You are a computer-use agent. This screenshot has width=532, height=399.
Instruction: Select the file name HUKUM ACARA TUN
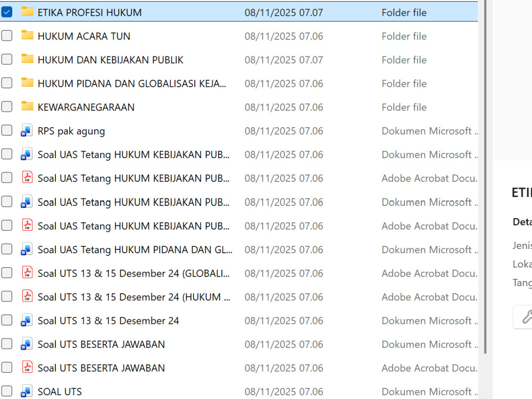84,36
